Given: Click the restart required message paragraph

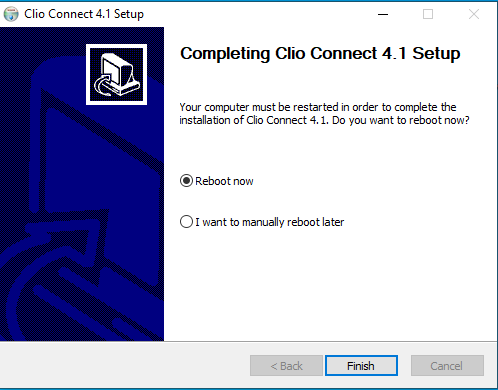Looking at the screenshot, I should coord(324,114).
